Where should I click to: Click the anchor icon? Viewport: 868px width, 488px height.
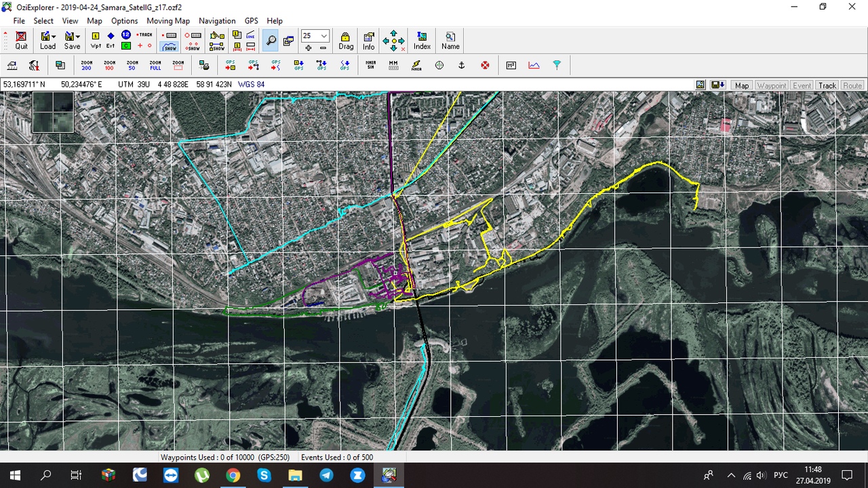coord(462,65)
